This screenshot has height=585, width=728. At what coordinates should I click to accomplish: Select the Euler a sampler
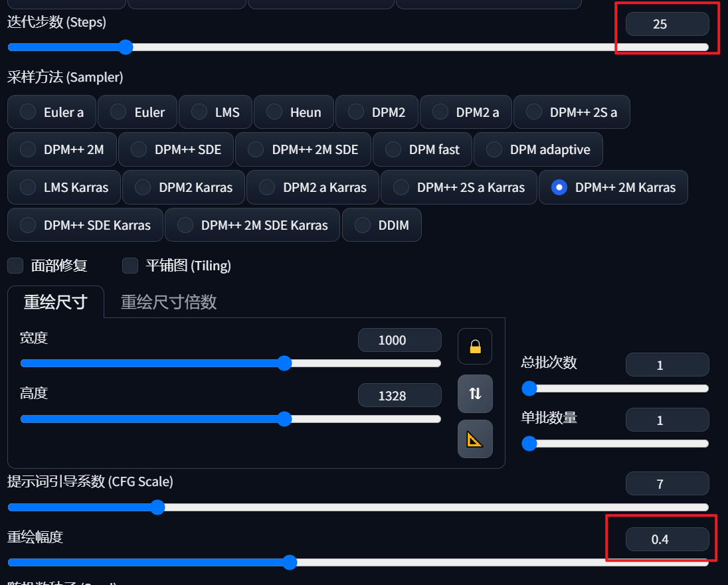click(x=52, y=112)
